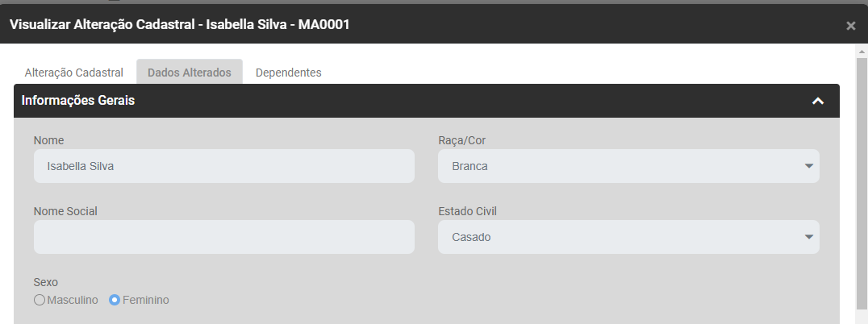Click the Raça/Cor dropdown arrow icon
Image resolution: width=868 pixels, height=324 pixels.
click(x=808, y=167)
